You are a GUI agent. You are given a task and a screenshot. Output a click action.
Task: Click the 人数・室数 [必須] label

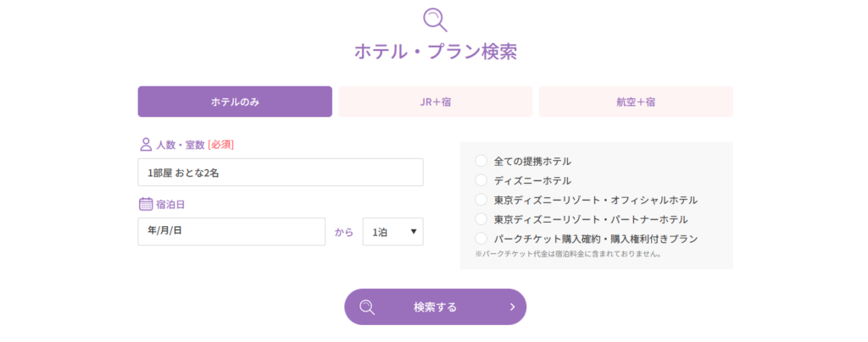point(195,145)
